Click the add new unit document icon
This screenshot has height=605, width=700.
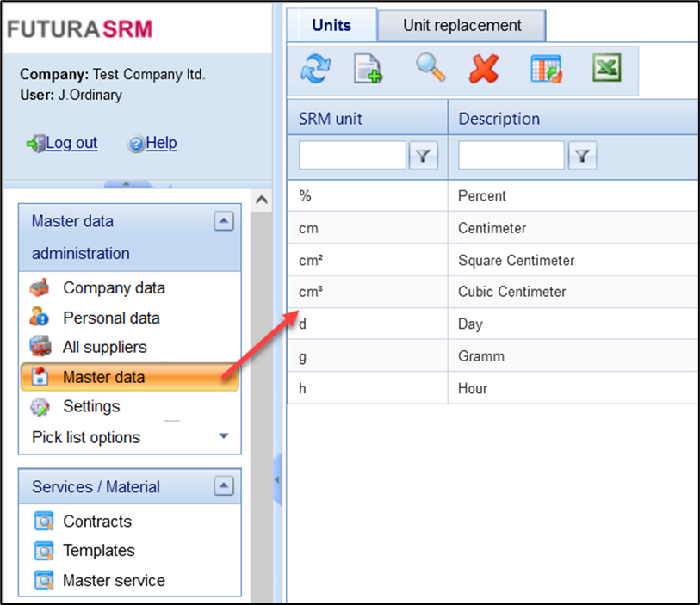(x=369, y=70)
